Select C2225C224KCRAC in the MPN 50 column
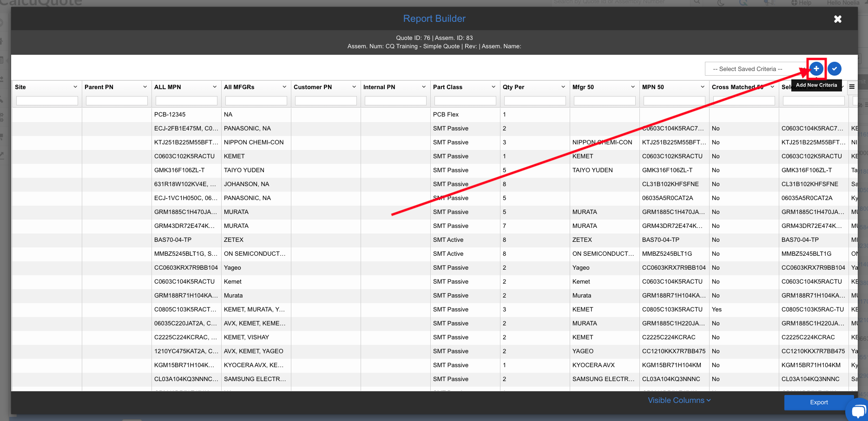868x421 pixels. pyautogui.click(x=674, y=337)
